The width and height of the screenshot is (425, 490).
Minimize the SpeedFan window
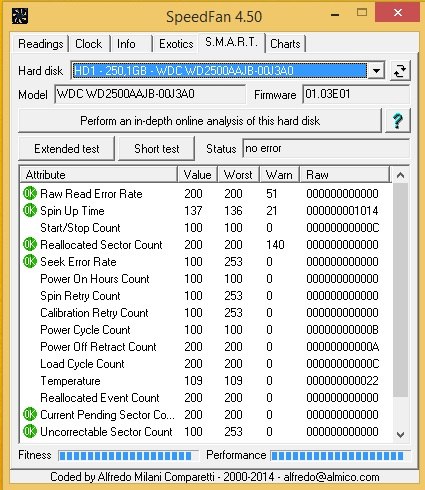[x=336, y=14]
